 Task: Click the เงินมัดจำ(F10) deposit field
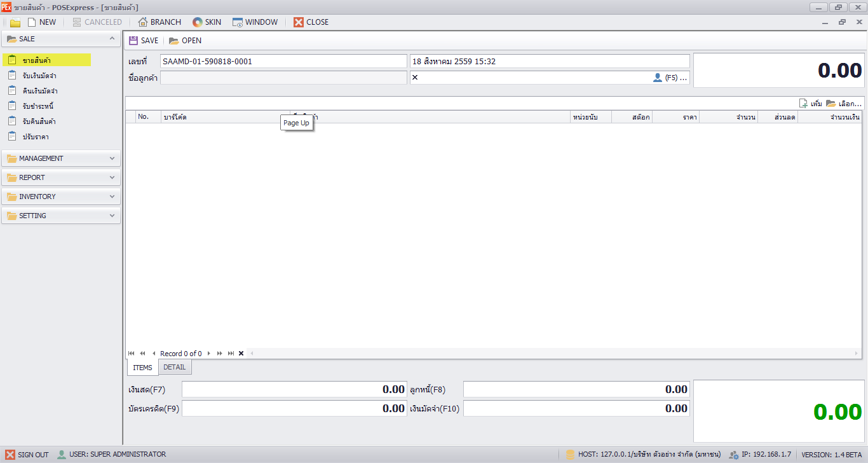tap(576, 408)
